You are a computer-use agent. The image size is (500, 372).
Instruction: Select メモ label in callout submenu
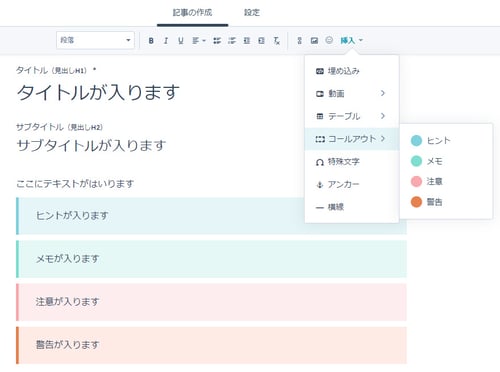(435, 161)
